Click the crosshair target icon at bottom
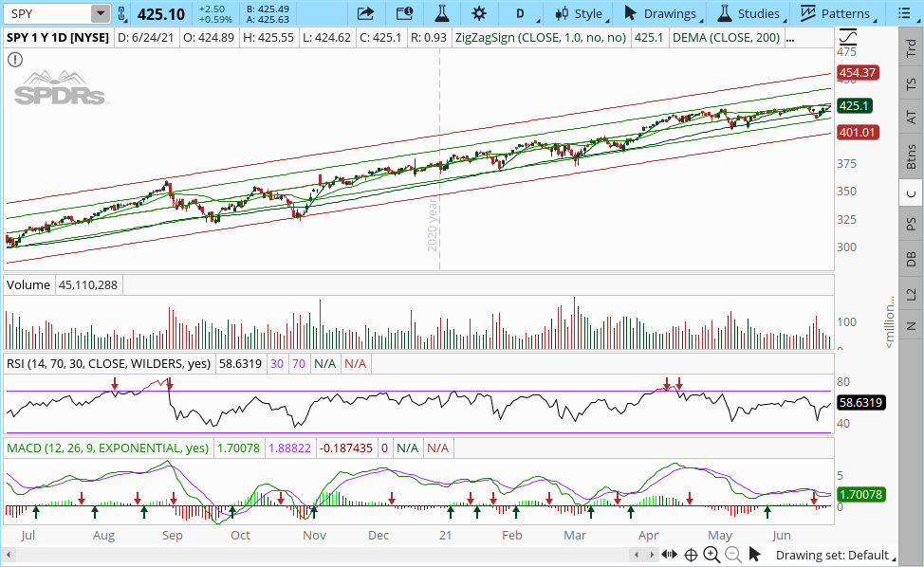 692,555
